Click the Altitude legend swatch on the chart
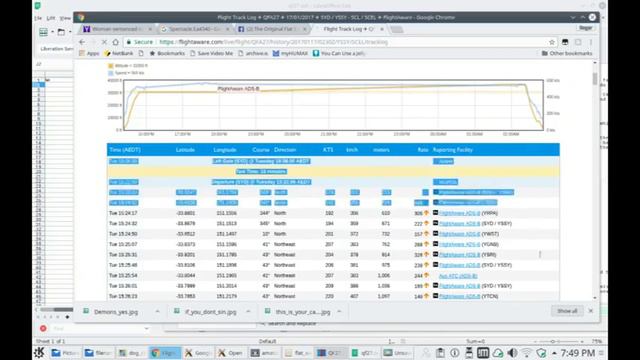This screenshot has width=640, height=360. (110, 66)
